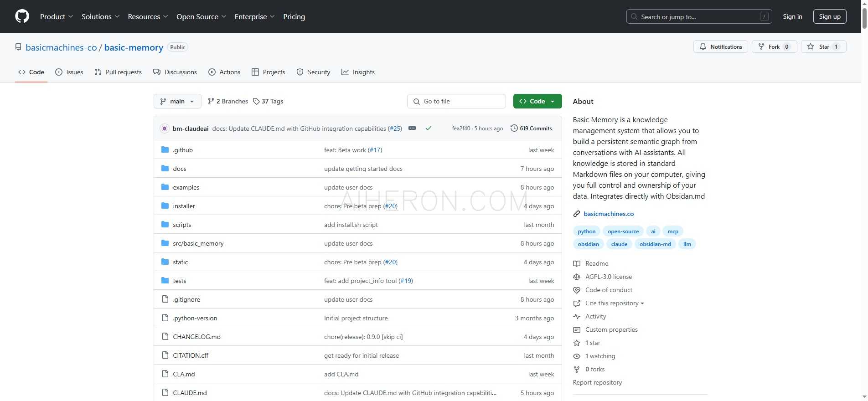Open the CLAUDE.md file
This screenshot has width=868, height=401.
(190, 393)
